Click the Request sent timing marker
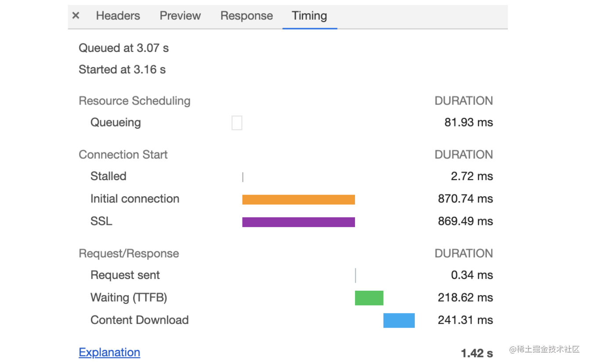The image size is (590, 364). click(x=355, y=276)
